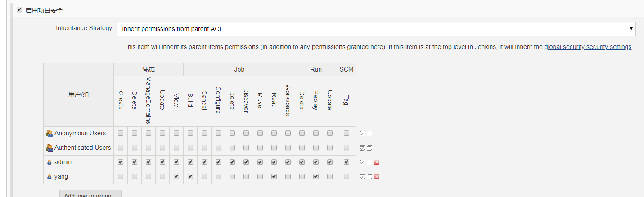Click the Job column group header
Image resolution: width=644 pixels, height=197 pixels.
[x=239, y=70]
